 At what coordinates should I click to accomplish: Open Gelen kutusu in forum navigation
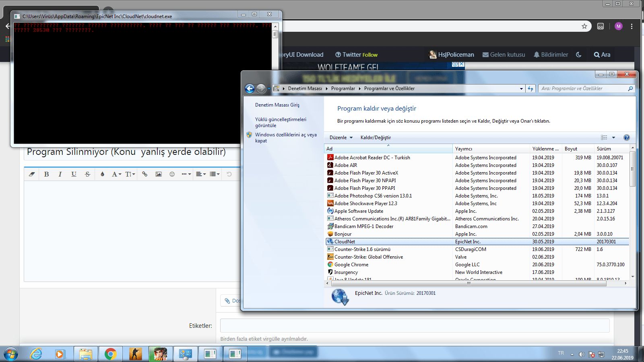504,55
